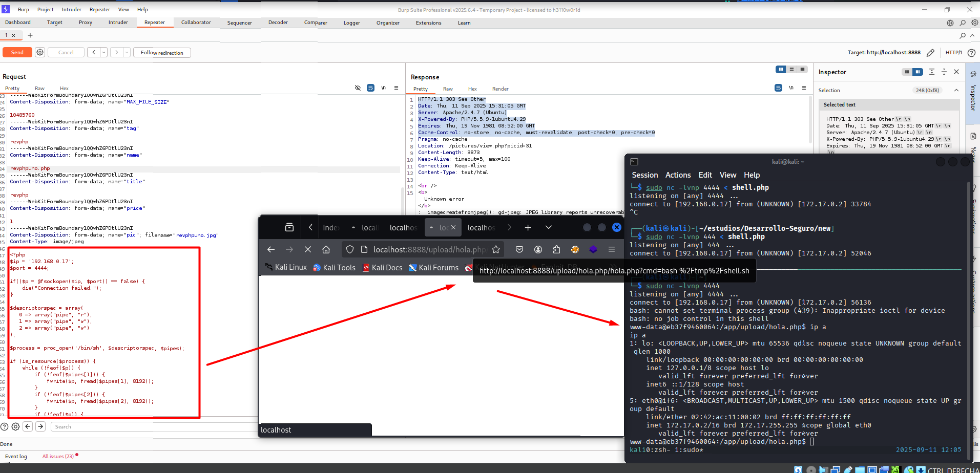
Task: Open Firefox extensions puzzle icon
Action: coord(556,249)
